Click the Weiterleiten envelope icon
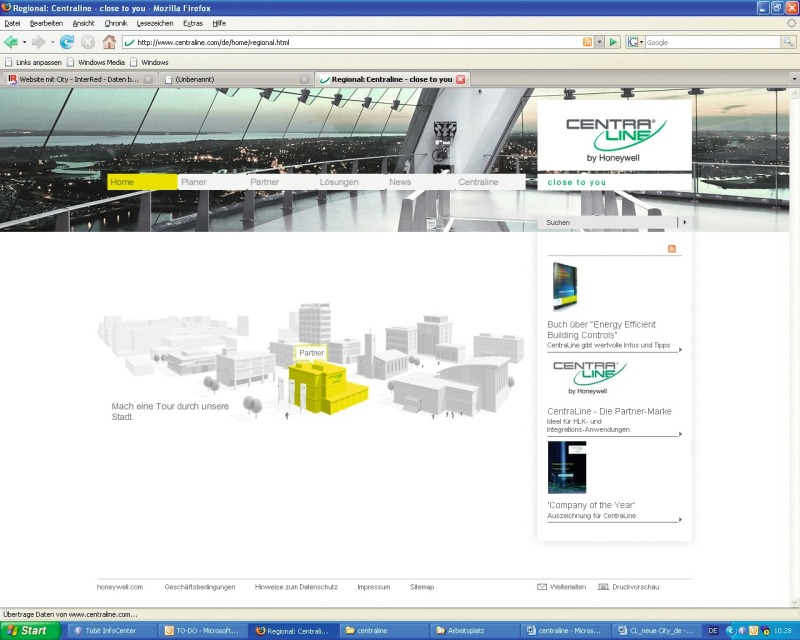Screen dimensions: 800x640 (542, 587)
